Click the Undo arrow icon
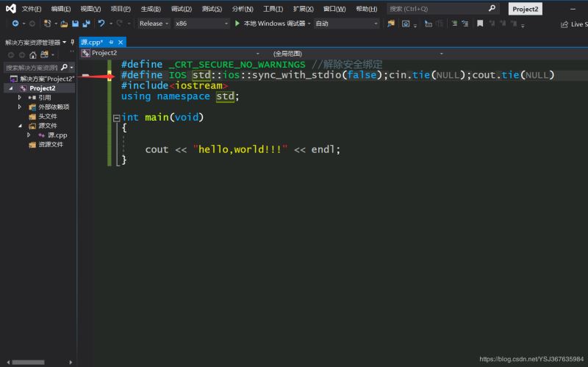 101,24
